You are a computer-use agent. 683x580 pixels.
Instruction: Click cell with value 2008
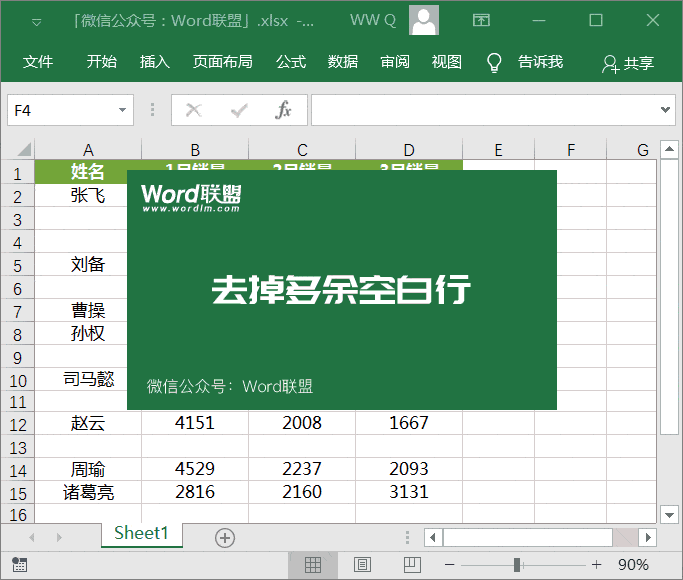click(x=302, y=423)
